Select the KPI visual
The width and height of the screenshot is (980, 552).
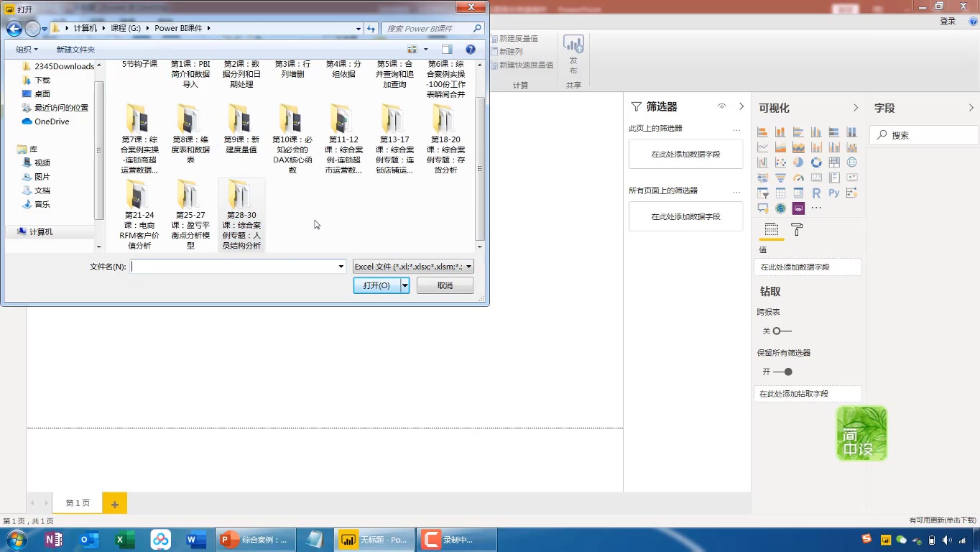point(852,178)
